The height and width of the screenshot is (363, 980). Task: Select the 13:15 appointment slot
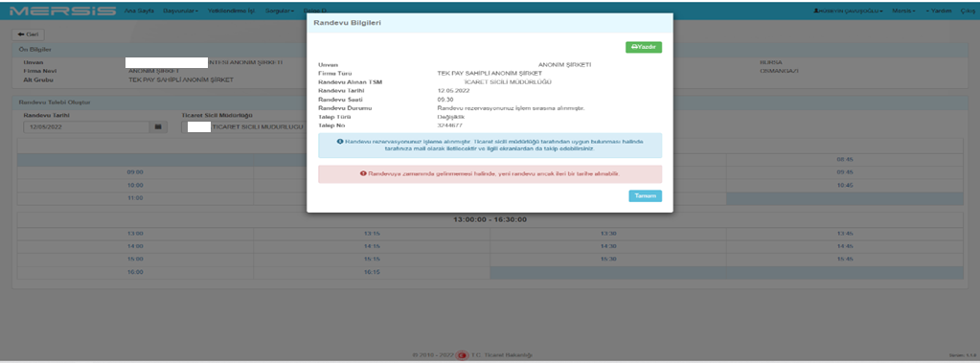pyautogui.click(x=372, y=234)
